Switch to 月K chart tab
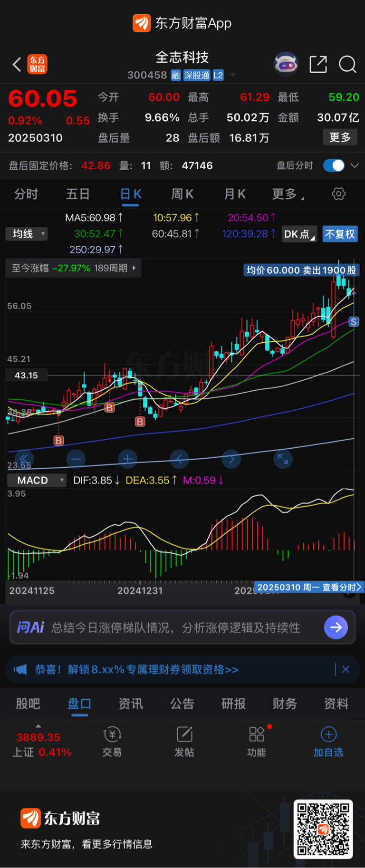The height and width of the screenshot is (868, 365). tap(235, 194)
